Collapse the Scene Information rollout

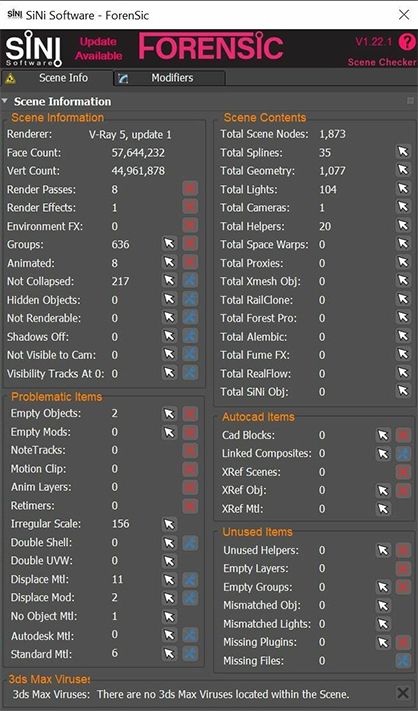5,101
